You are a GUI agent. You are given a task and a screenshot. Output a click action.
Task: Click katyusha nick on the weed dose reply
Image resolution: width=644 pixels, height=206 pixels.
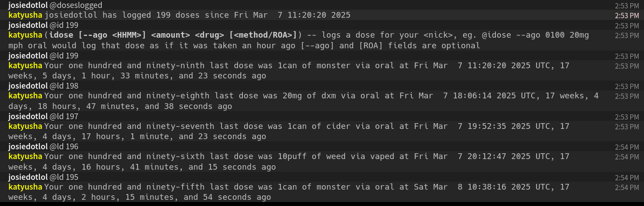[25, 156]
